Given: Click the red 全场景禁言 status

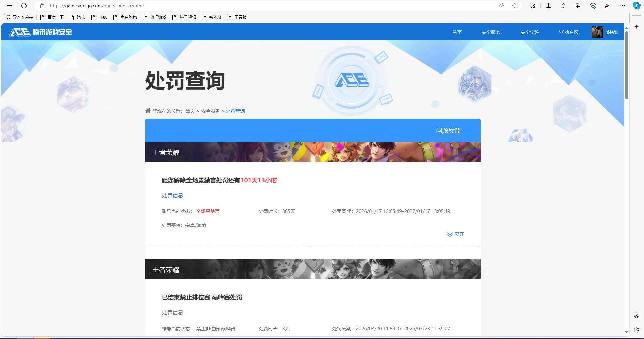Looking at the screenshot, I should point(208,211).
